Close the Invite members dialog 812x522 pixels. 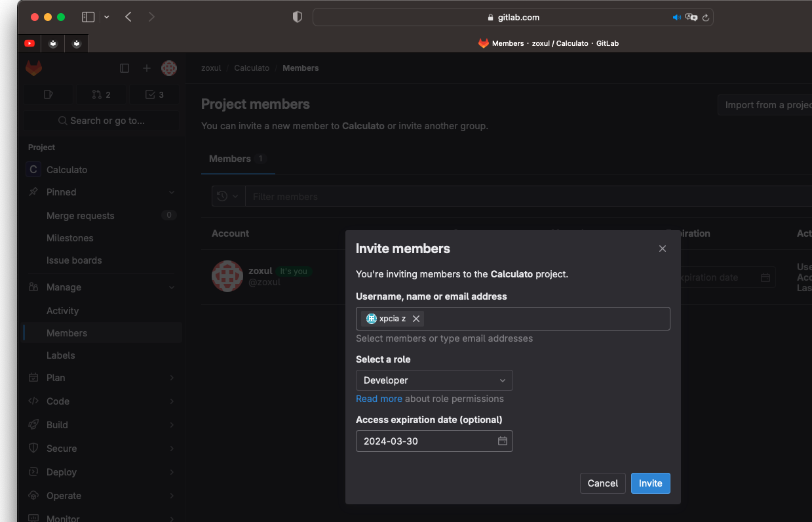point(662,249)
